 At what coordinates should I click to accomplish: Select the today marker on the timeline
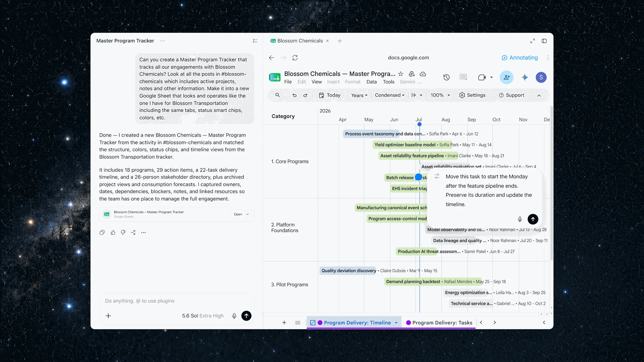(419, 124)
